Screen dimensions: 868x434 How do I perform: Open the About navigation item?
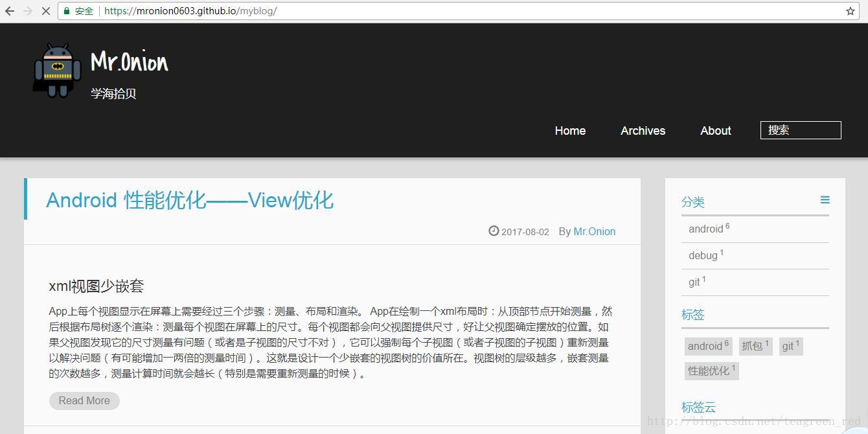pos(716,131)
